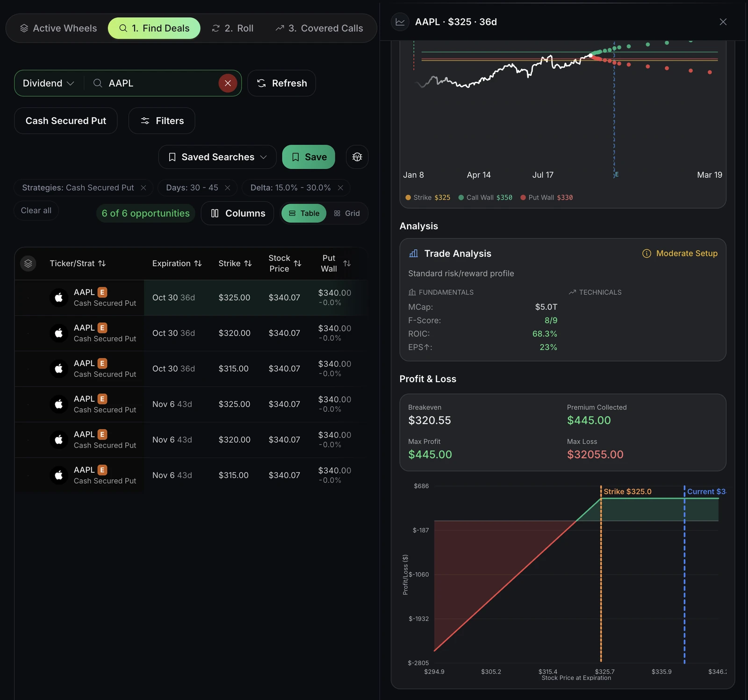The width and height of the screenshot is (748, 700).
Task: Click the Refresh button
Action: [x=281, y=83]
